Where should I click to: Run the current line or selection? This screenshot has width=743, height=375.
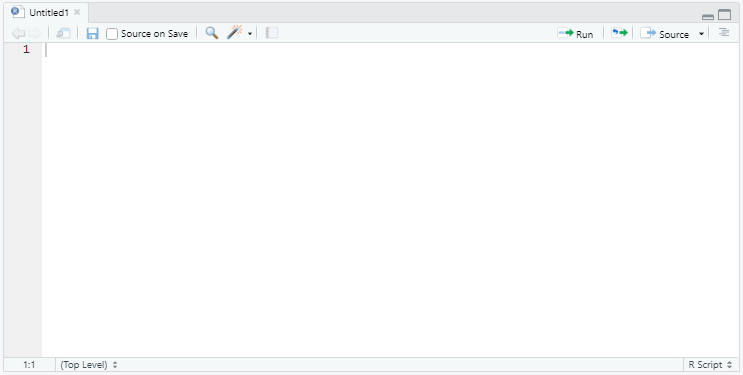pyautogui.click(x=575, y=34)
